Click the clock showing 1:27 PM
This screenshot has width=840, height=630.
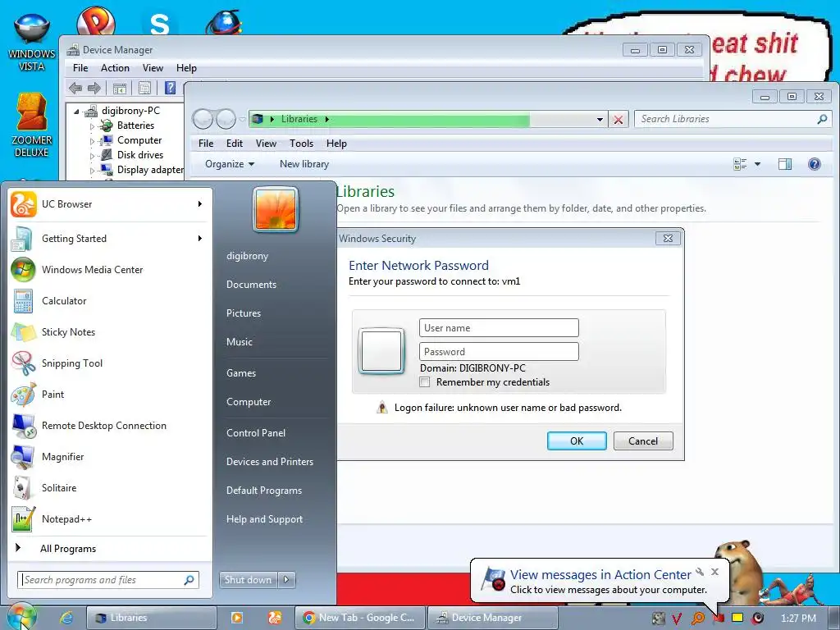(798, 619)
